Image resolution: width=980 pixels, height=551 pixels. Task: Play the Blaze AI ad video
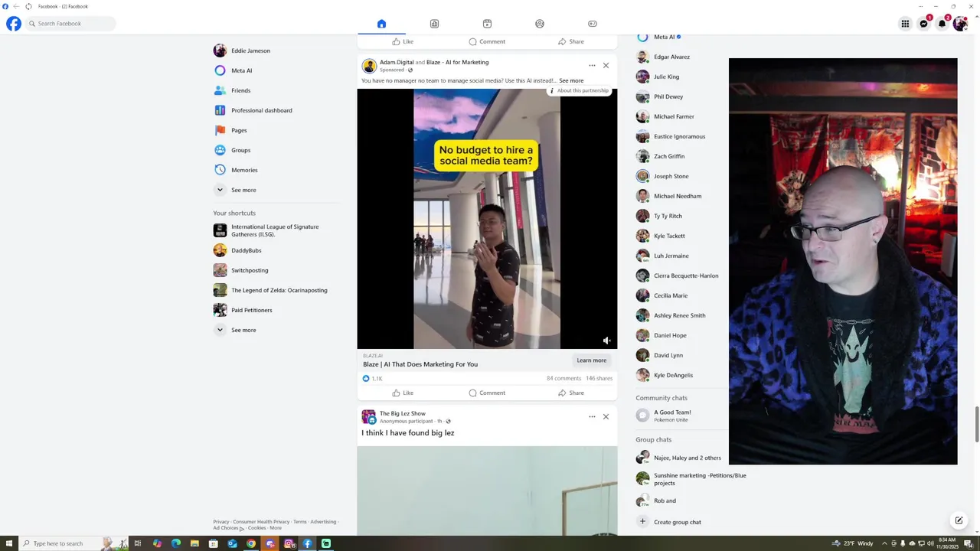(x=487, y=219)
